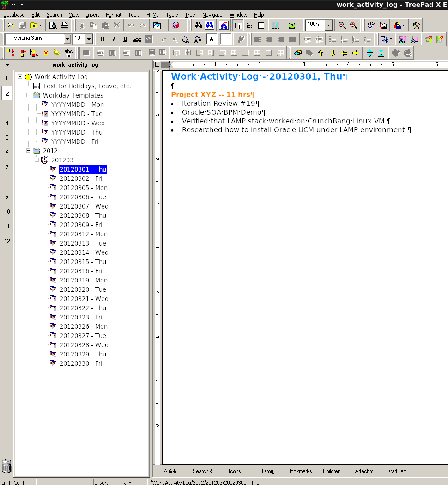Open the Navigate menu

coord(212,15)
